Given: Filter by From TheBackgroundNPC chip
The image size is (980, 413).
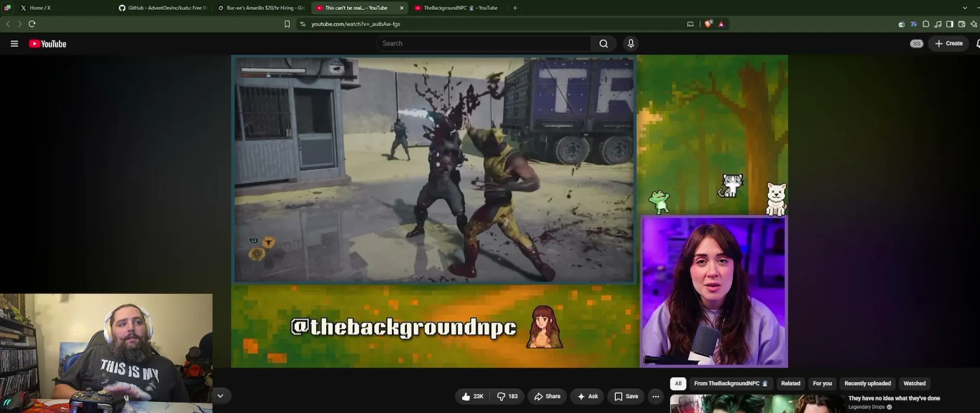Looking at the screenshot, I should point(731,384).
